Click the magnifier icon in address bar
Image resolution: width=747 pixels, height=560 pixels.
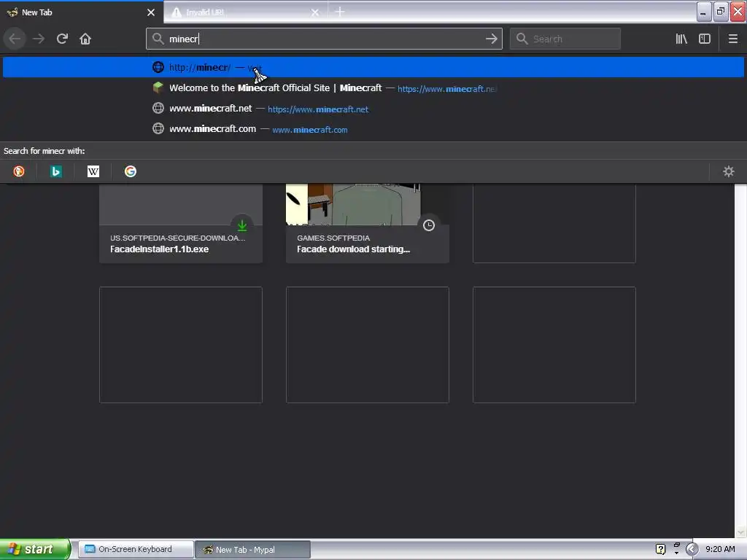pyautogui.click(x=158, y=39)
